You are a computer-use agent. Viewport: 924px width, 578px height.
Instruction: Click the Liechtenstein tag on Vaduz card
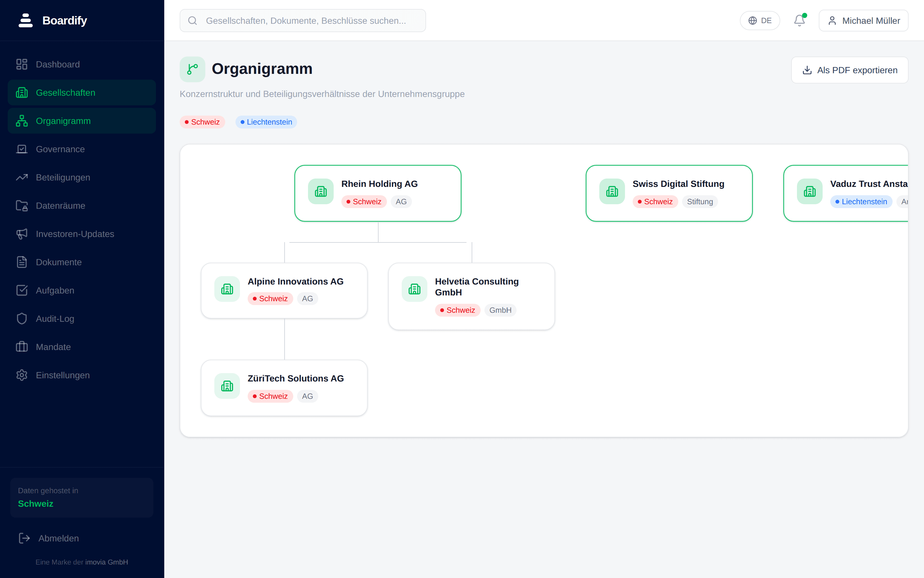click(x=861, y=201)
